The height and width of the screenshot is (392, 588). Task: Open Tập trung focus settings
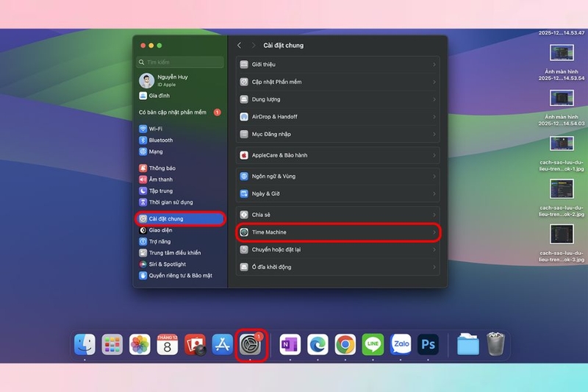[181, 190]
